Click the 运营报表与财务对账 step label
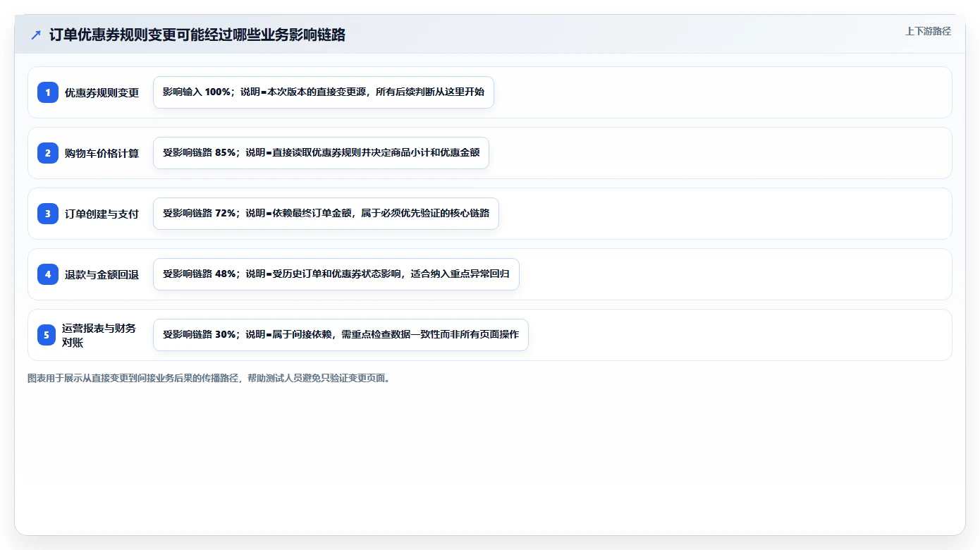Screen dimensions: 980x550 click(x=99, y=335)
